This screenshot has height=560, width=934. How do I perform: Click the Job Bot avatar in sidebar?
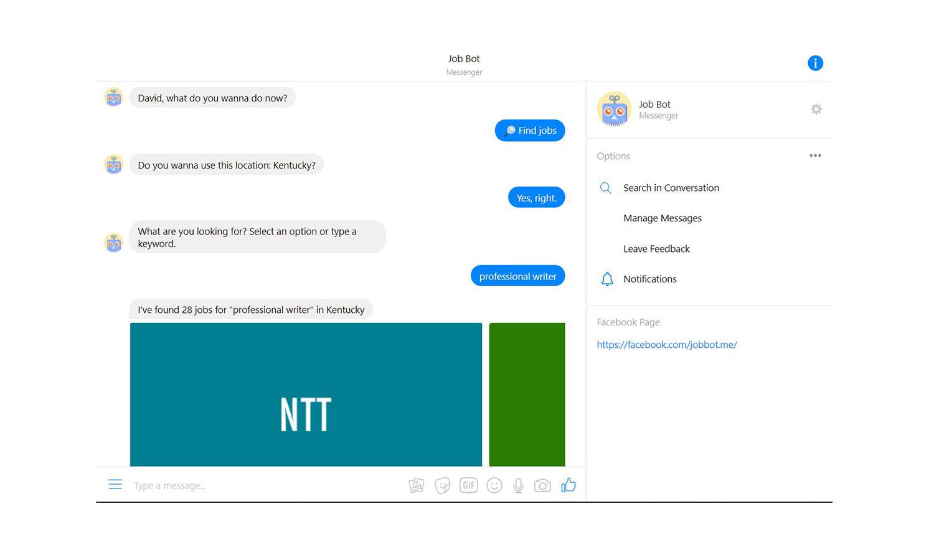[x=614, y=109]
